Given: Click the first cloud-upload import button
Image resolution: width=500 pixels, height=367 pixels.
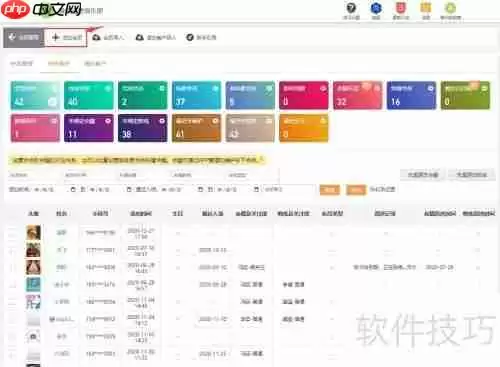Looking at the screenshot, I should pos(108,37).
